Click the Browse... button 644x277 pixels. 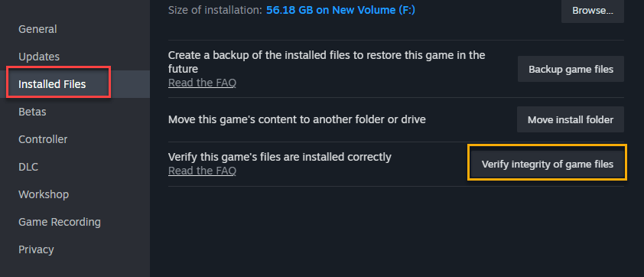coord(593,11)
